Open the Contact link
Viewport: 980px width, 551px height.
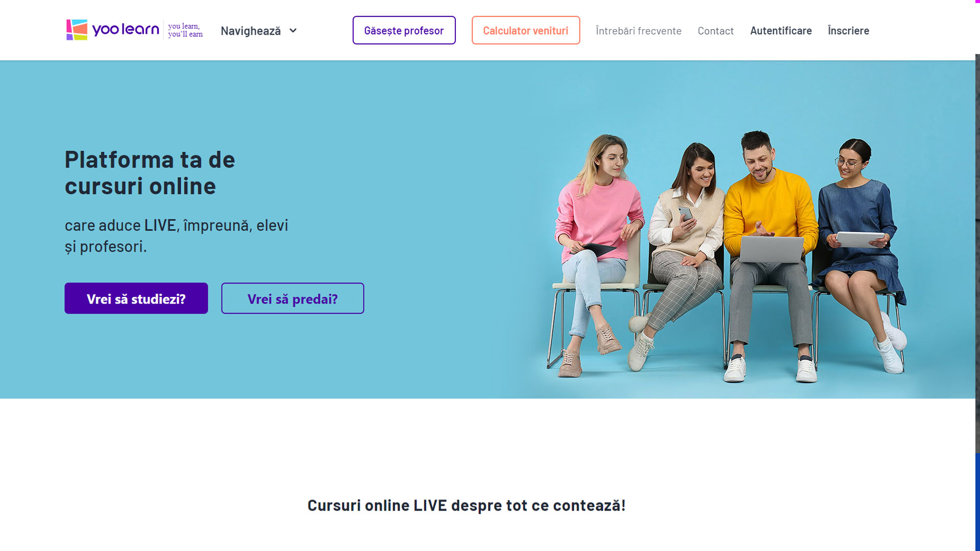pos(716,31)
